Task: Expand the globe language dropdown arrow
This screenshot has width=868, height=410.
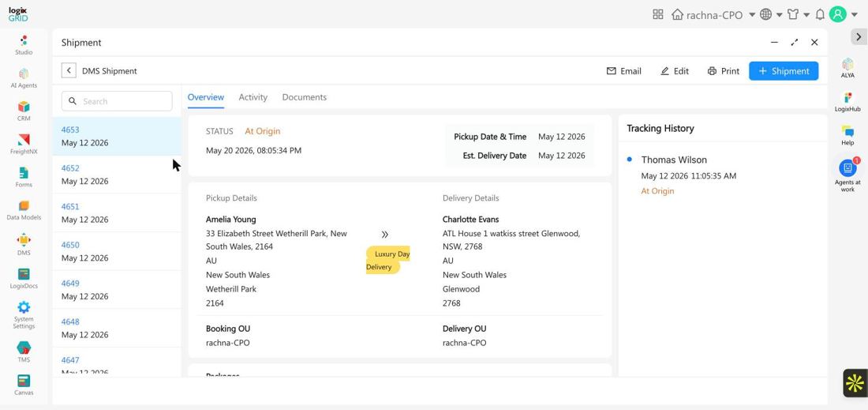Action: 779,15
